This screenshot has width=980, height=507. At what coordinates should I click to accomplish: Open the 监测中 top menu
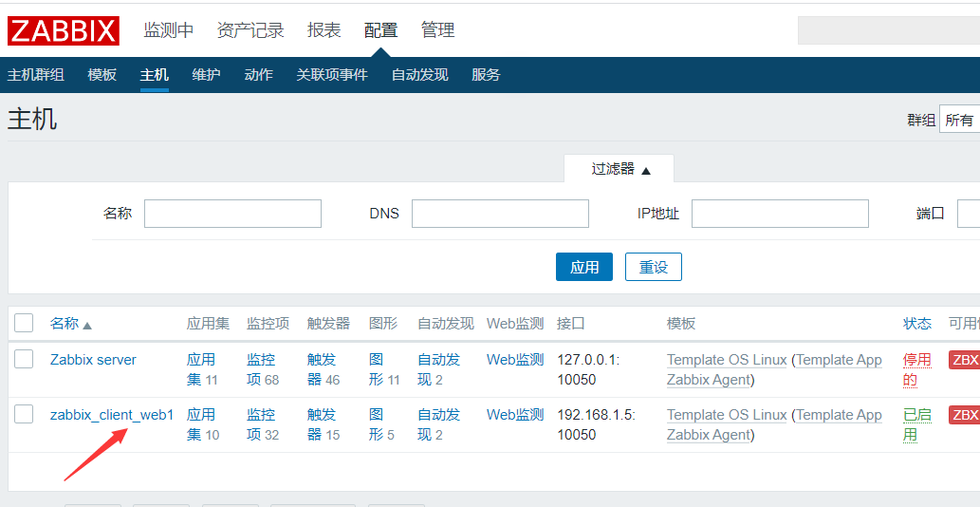[x=169, y=30]
